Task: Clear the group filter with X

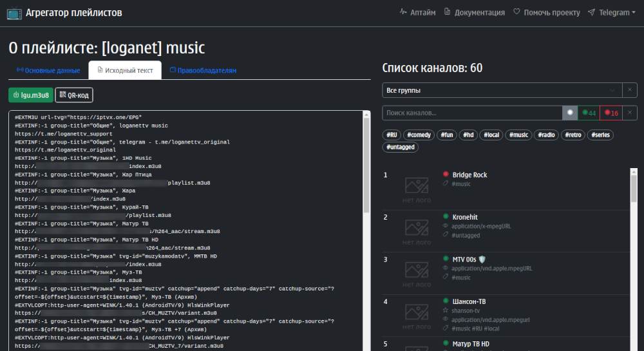Action: tap(630, 90)
